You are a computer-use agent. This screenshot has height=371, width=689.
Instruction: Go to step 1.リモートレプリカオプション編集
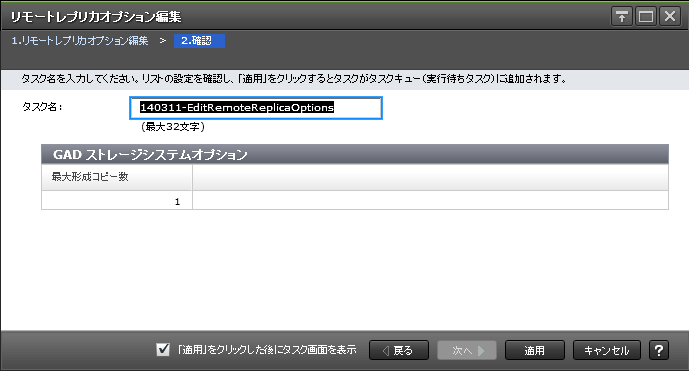(80, 41)
